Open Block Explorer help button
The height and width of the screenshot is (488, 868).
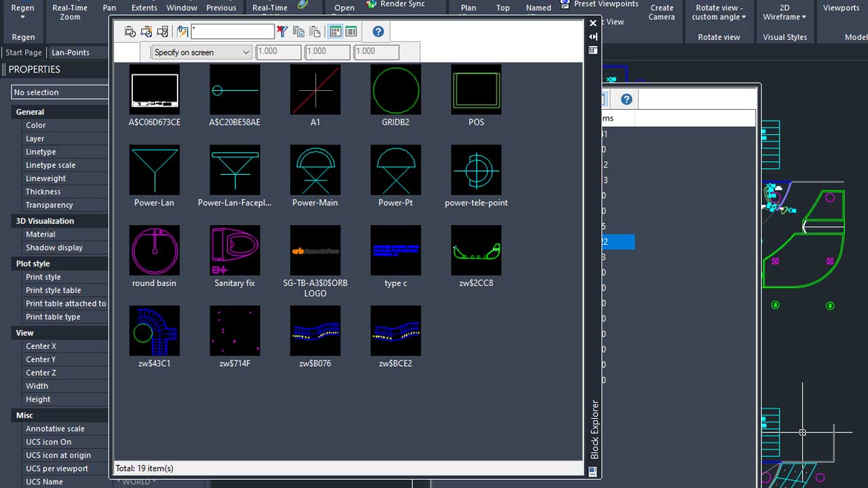point(378,32)
